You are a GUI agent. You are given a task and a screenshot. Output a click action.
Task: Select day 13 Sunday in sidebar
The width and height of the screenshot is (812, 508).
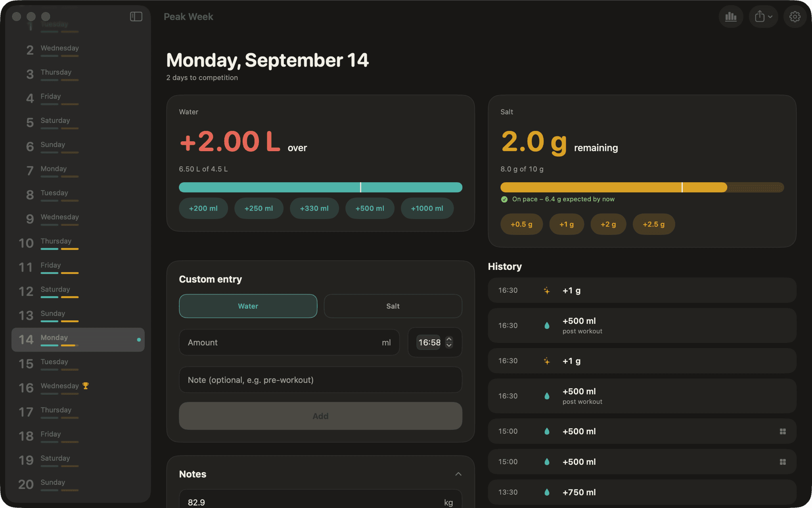[x=78, y=316]
